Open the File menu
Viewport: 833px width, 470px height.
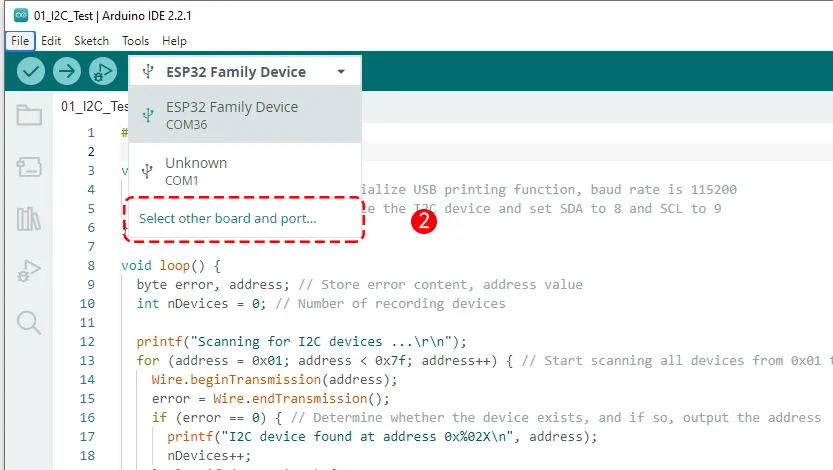[20, 41]
